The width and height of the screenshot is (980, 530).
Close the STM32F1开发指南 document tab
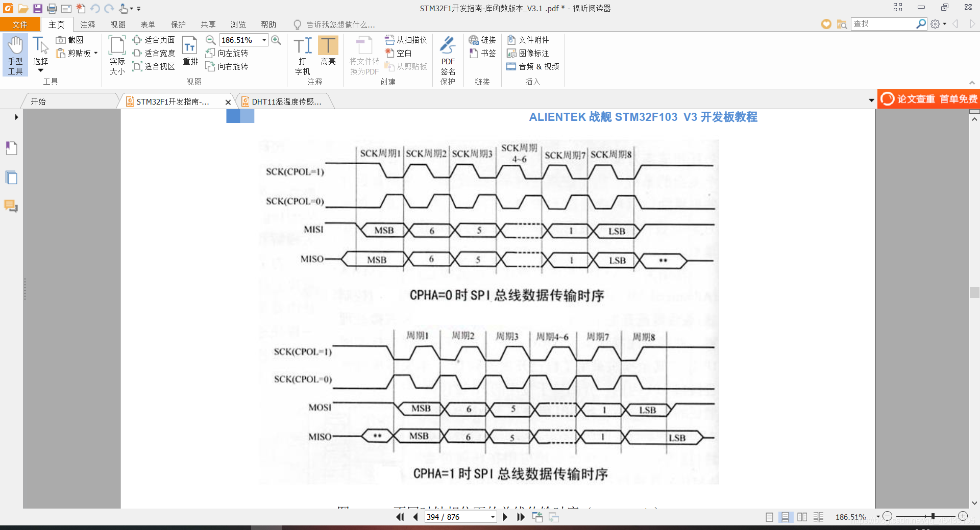228,102
